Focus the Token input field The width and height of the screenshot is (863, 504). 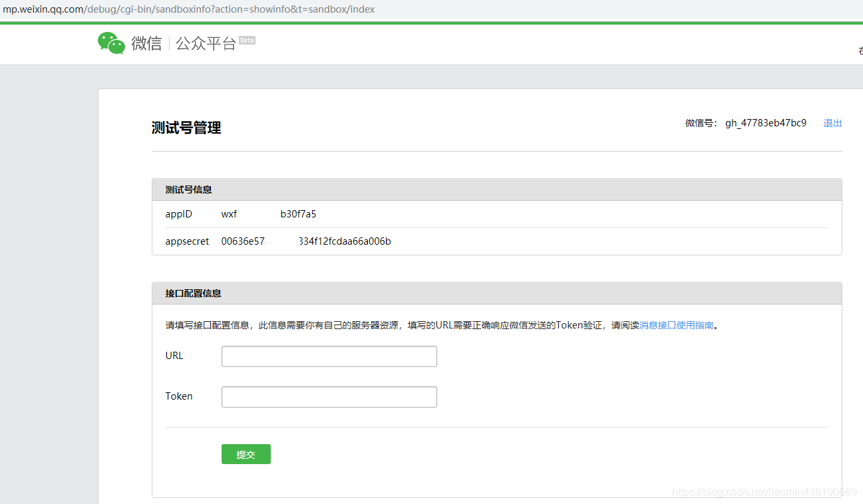pyautogui.click(x=329, y=397)
